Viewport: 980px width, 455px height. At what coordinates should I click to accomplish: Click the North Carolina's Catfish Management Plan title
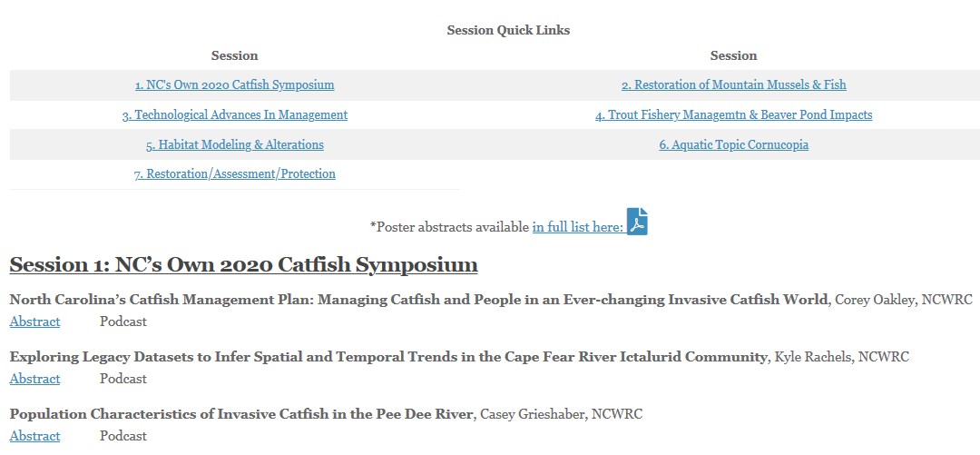coord(418,300)
